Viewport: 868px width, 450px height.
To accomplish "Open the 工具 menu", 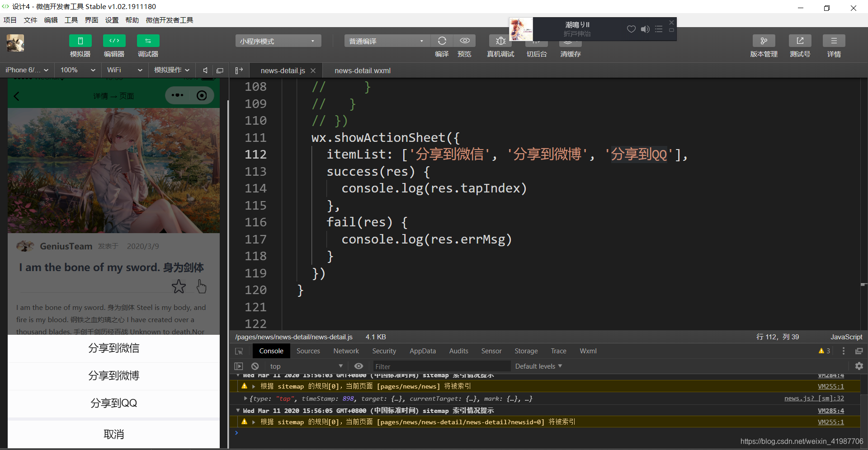I will click(71, 20).
